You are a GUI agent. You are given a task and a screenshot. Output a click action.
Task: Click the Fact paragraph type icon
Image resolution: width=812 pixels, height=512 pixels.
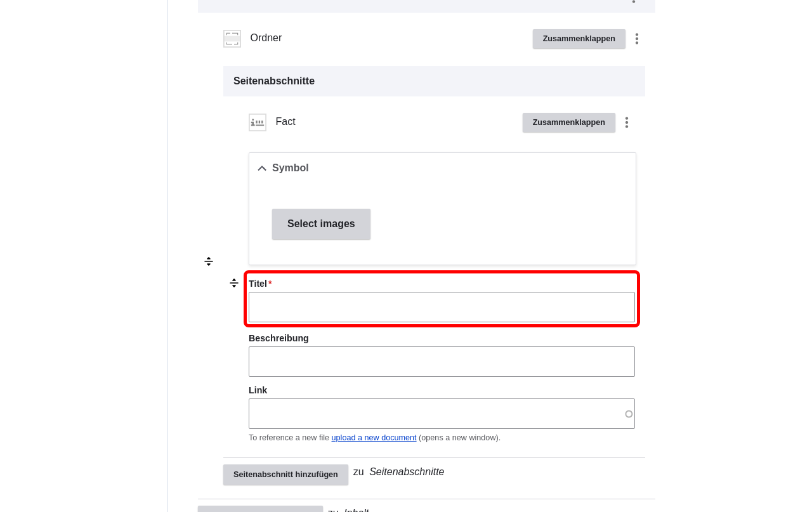[258, 122]
